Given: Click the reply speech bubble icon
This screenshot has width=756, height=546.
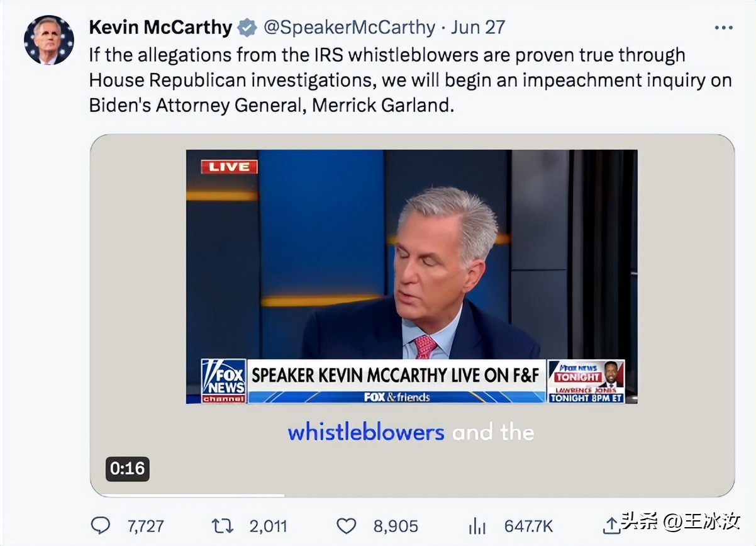Looking at the screenshot, I should 101,525.
